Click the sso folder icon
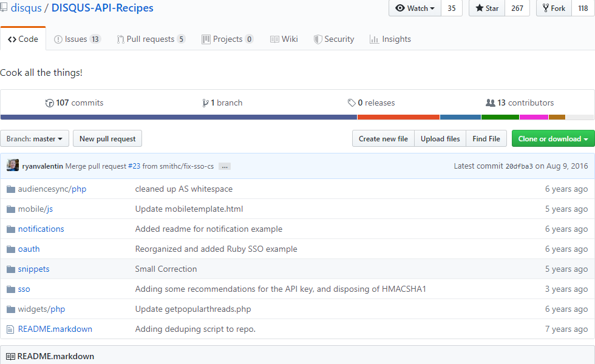This screenshot has height=364, width=595. click(11, 289)
